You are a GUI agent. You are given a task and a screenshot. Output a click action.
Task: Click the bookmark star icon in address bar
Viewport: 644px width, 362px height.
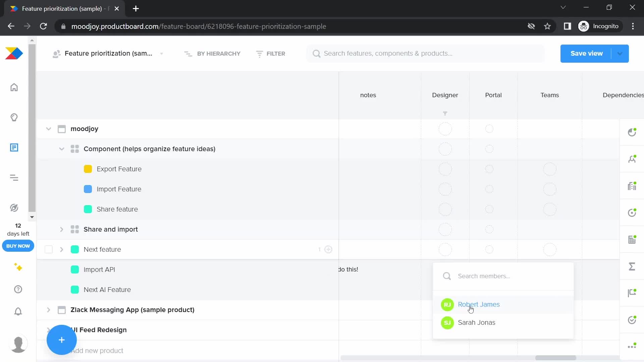547,26
